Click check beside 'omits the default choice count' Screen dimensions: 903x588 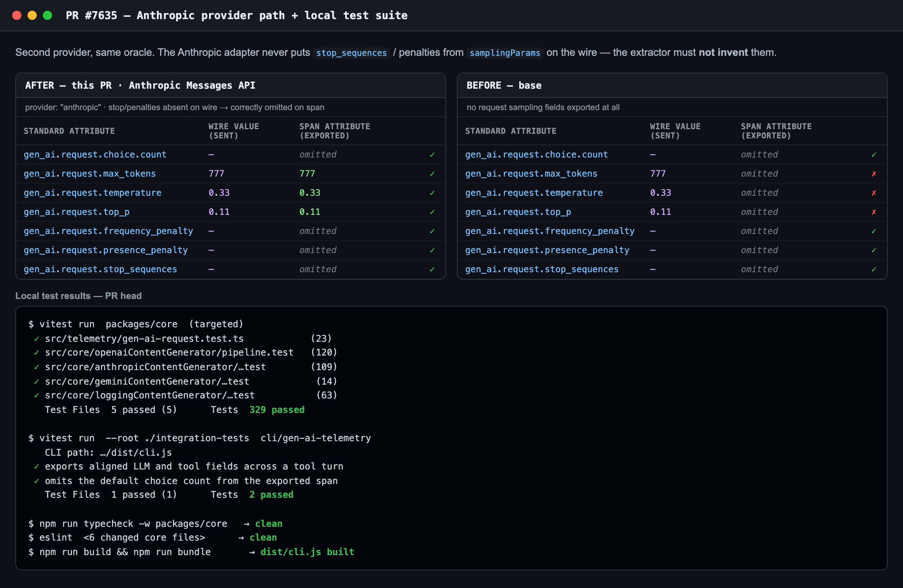[36, 481]
